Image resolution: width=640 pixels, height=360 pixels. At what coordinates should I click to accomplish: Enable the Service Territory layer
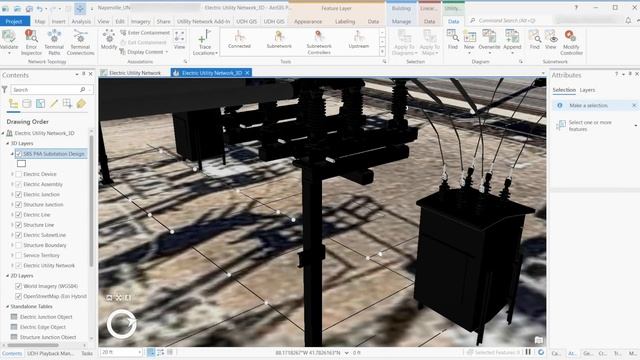19,256
